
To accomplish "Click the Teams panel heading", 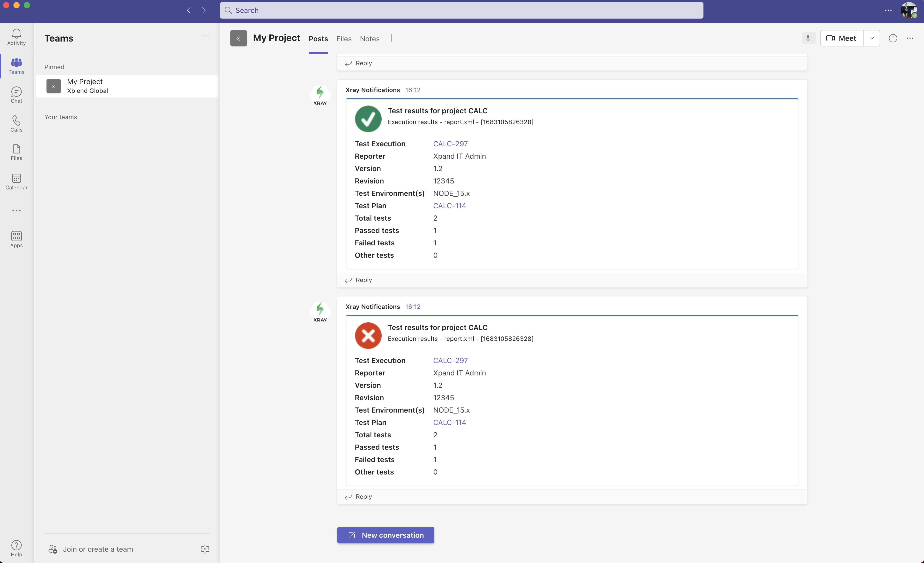I will [59, 38].
